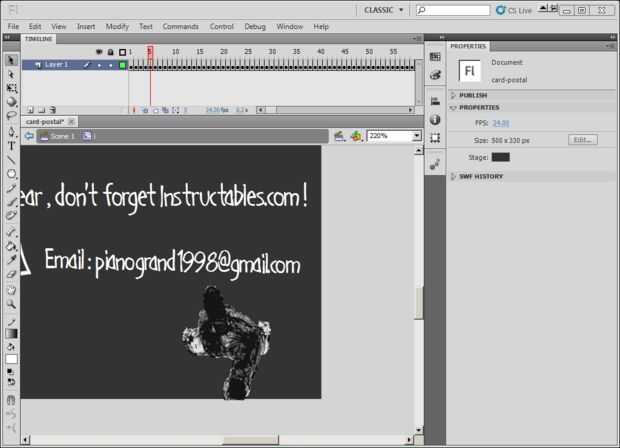Toggle Layer 1 visibility dot
Image resolution: width=620 pixels, height=448 pixels.
pos(99,65)
